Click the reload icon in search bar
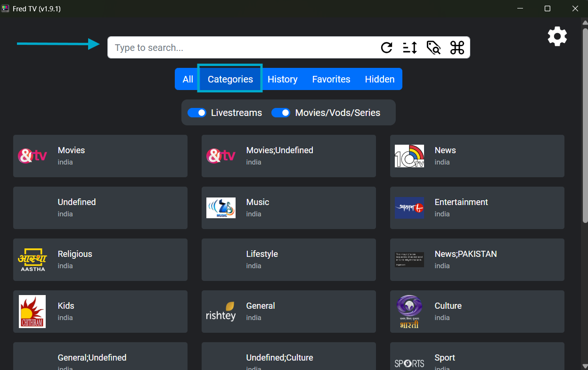 (x=387, y=48)
